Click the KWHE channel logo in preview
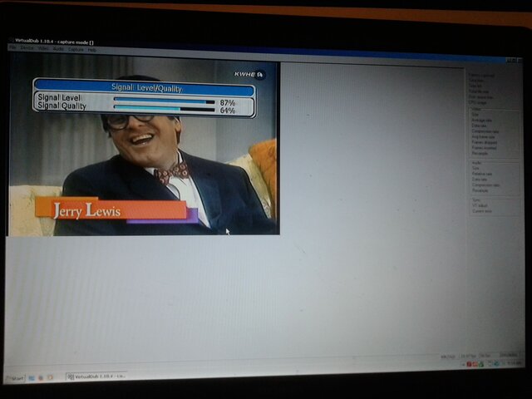The image size is (532, 399). [x=249, y=74]
